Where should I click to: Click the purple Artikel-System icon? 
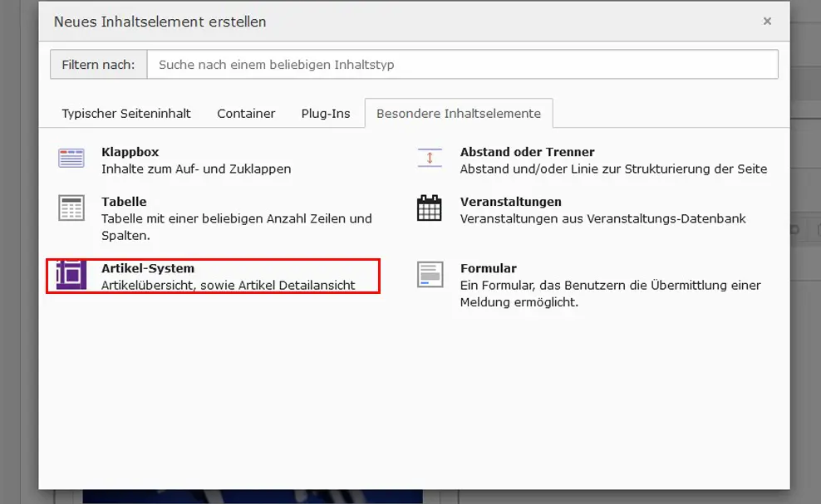pos(71,275)
